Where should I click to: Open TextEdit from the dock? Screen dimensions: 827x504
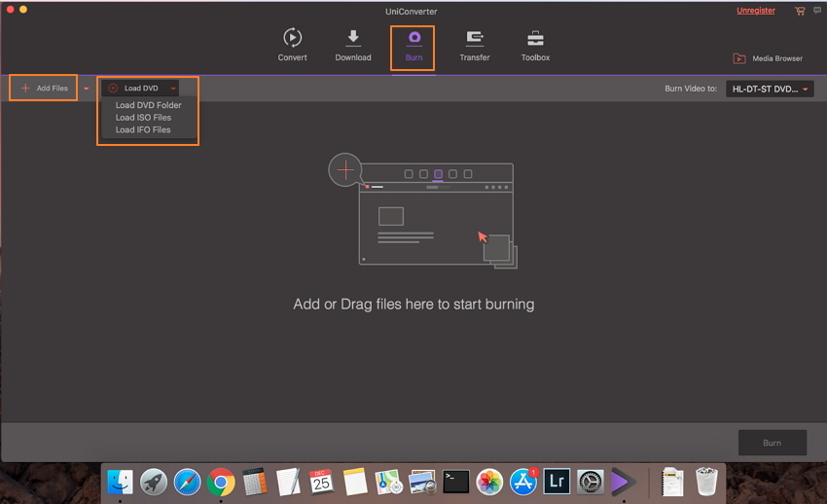[x=288, y=482]
